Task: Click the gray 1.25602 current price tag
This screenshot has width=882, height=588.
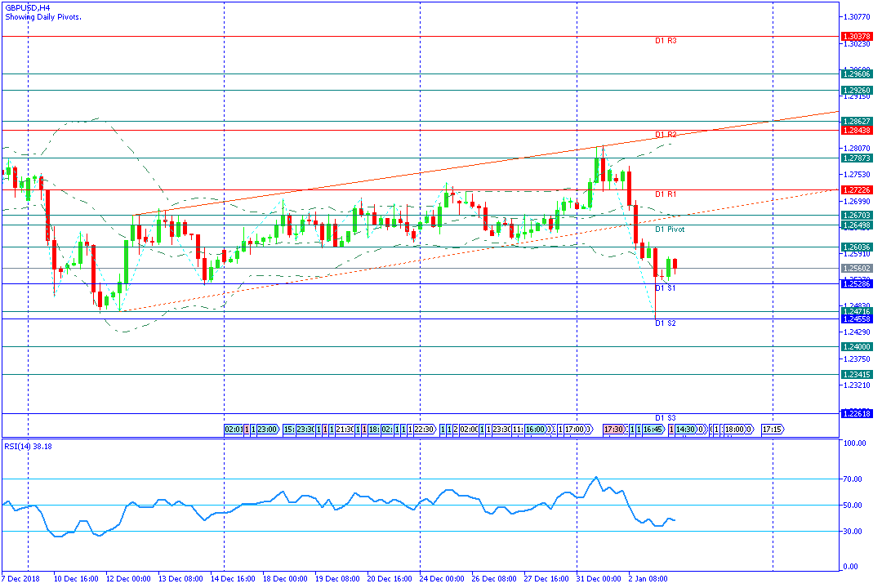Action: pos(856,269)
